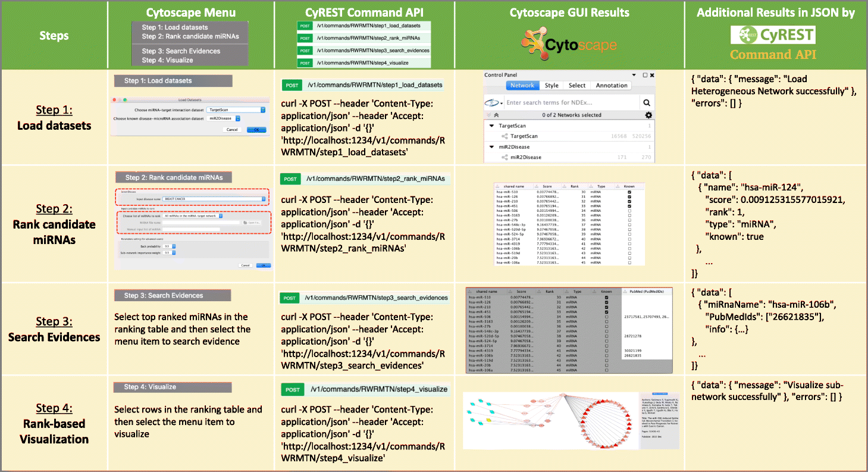868x472 pixels.
Task: Check Known for hsa-miR-4319 in Step 3 table
Action: pyautogui.click(x=606, y=351)
